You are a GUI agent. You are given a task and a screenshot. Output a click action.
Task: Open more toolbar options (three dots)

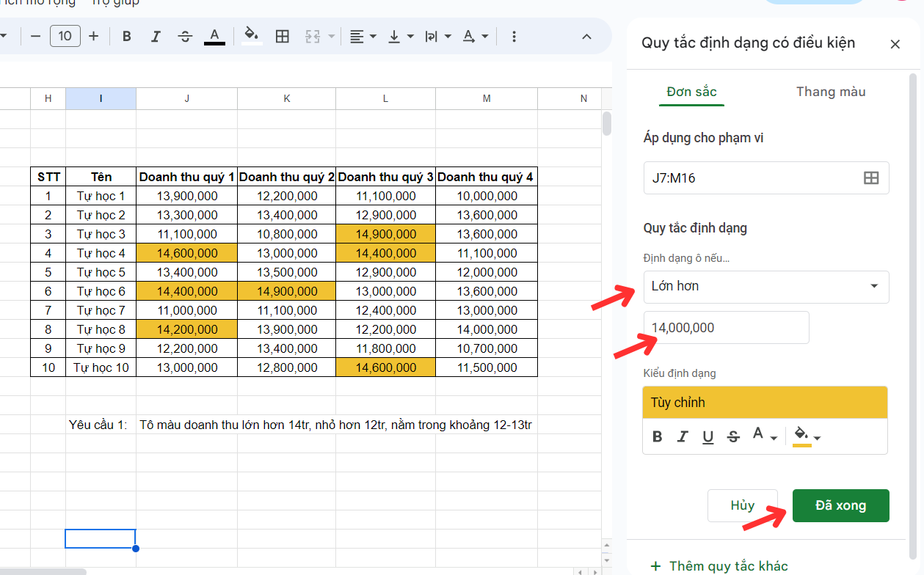click(514, 37)
